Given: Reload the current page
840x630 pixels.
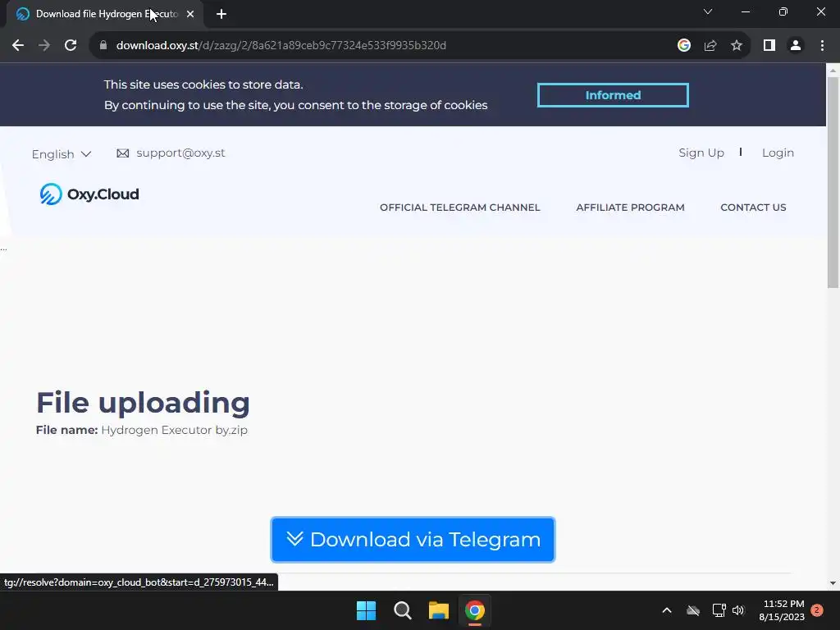Looking at the screenshot, I should pyautogui.click(x=71, y=46).
